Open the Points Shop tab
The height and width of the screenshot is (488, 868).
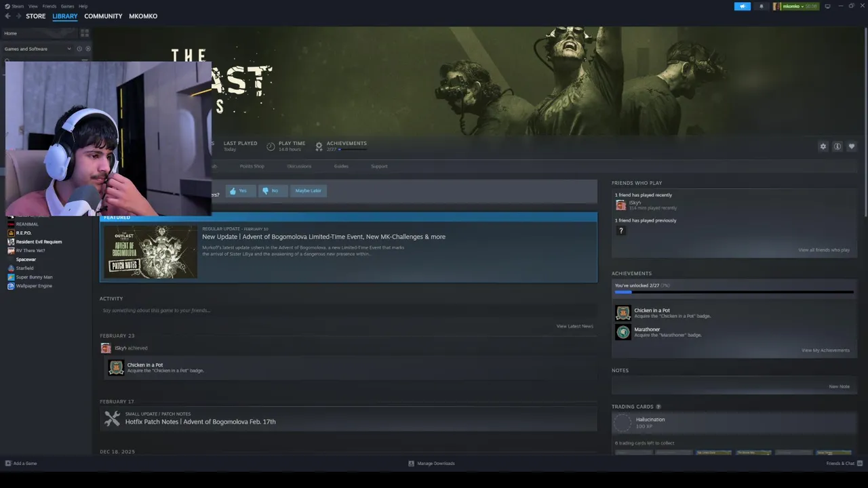[252, 166]
